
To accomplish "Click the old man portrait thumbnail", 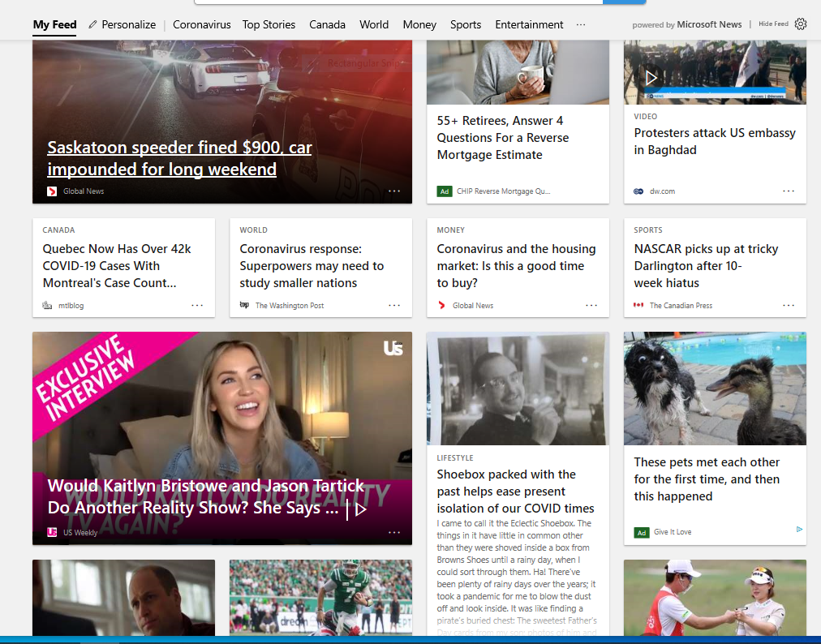I will pos(518,389).
